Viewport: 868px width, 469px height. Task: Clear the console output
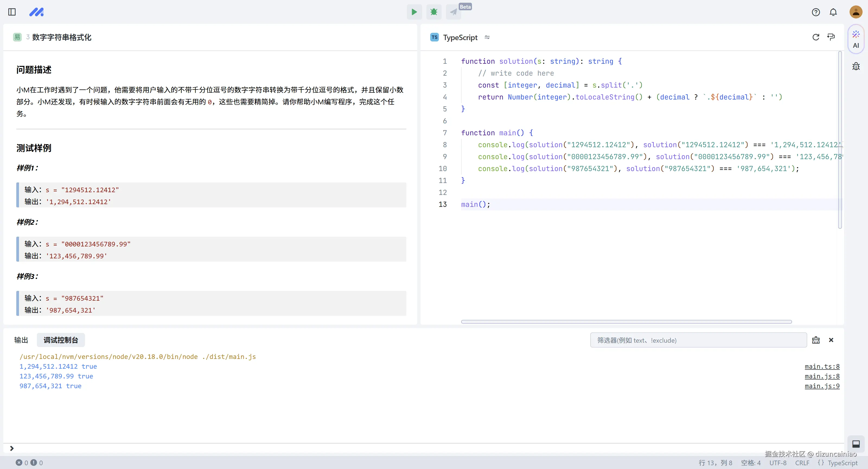coord(816,340)
